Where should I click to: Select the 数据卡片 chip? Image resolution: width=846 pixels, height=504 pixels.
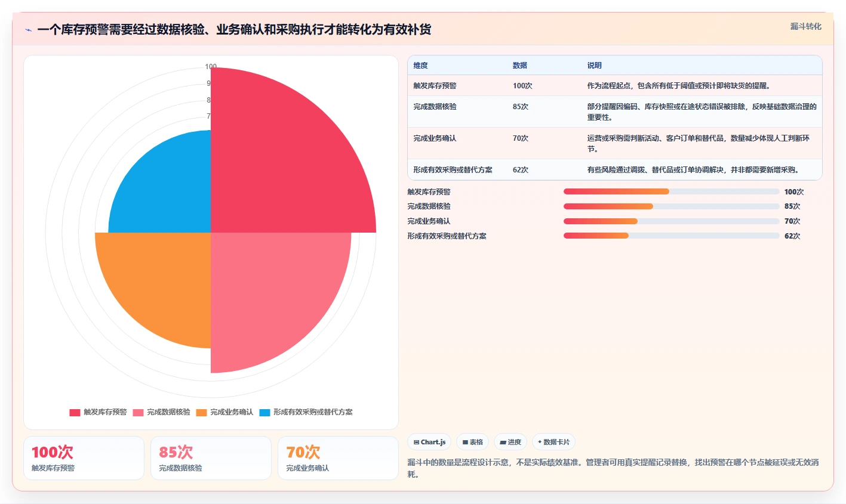click(x=553, y=442)
